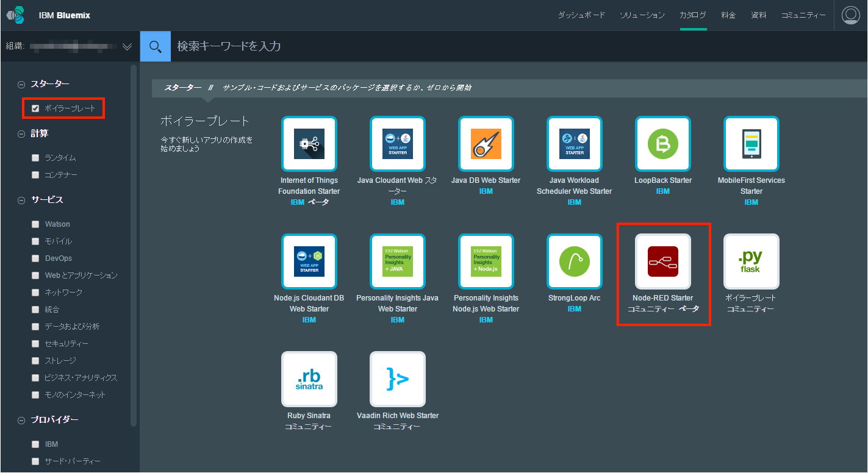
Task: Click the LoopBack Starter label link
Action: coord(663,180)
